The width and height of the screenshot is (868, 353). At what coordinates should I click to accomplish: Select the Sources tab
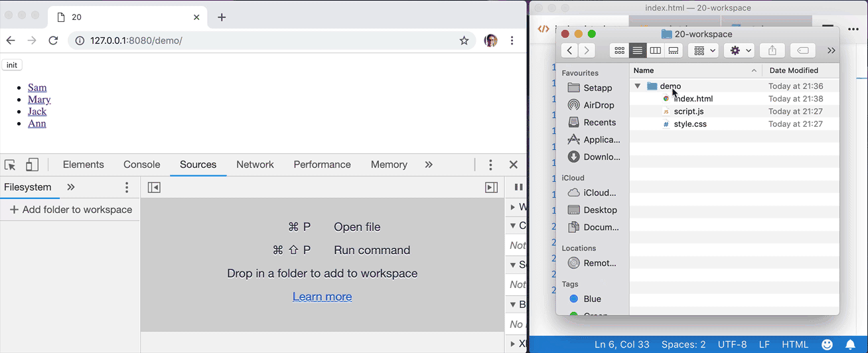click(198, 165)
